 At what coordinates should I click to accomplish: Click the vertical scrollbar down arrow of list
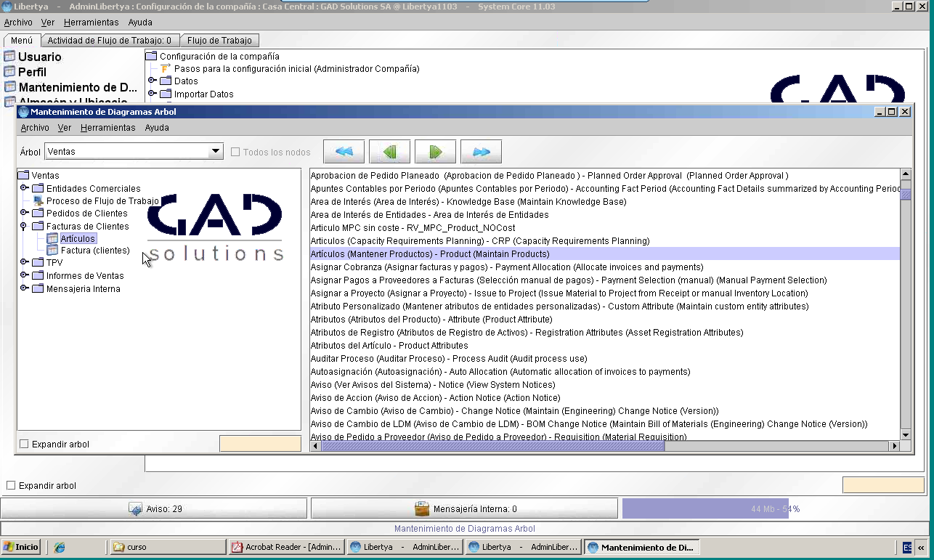(x=906, y=434)
